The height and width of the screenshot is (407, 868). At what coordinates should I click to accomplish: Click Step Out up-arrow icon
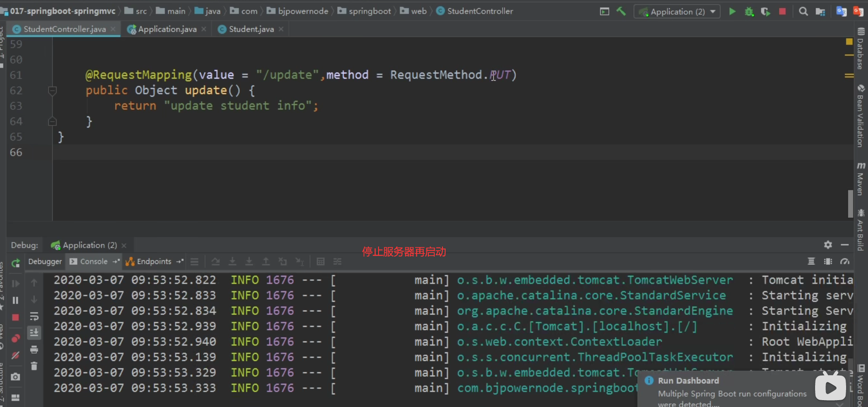pos(266,262)
